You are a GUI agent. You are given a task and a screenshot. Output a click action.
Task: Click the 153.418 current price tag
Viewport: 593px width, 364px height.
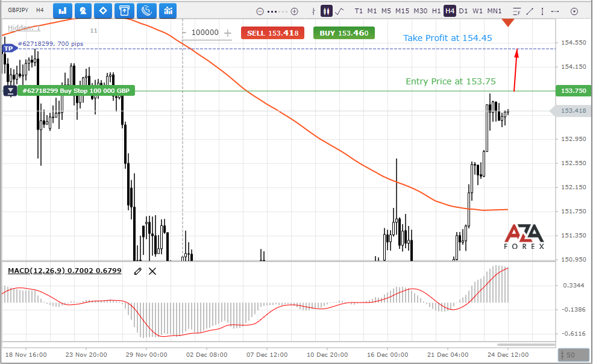click(x=571, y=110)
